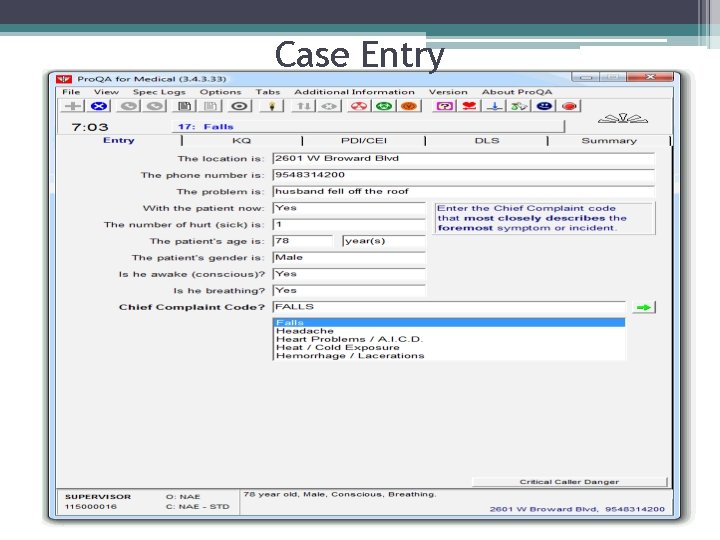Viewport: 720px width, 540px height.
Task: Click the grey diamond-arrows toolbar icon
Action: (329, 107)
